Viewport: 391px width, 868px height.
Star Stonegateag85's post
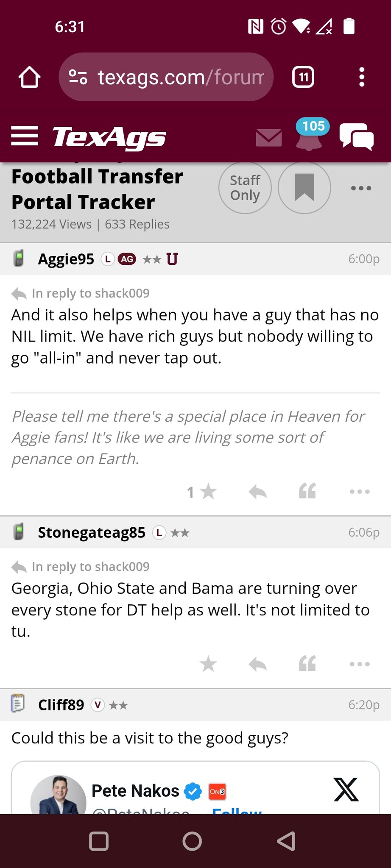coord(208,664)
